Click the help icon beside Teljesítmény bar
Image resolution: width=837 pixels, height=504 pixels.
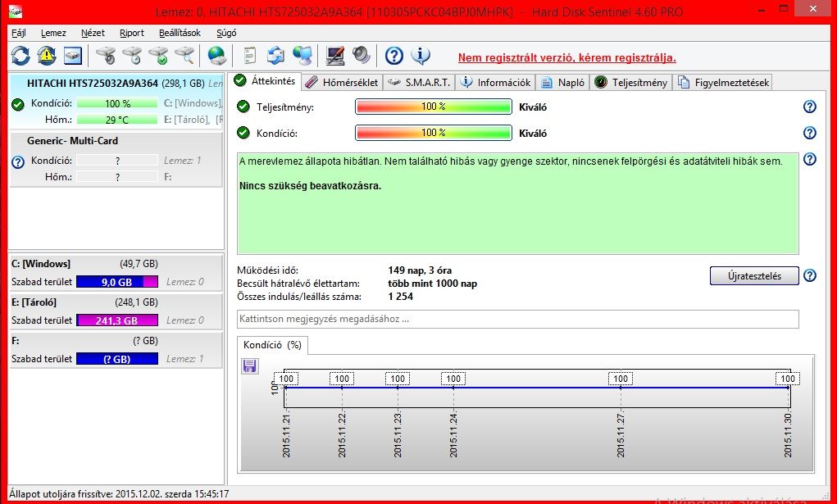point(810,107)
